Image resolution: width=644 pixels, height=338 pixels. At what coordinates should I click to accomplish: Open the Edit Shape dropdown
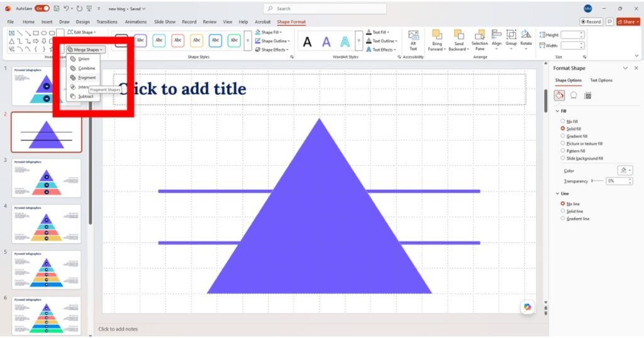pos(82,32)
